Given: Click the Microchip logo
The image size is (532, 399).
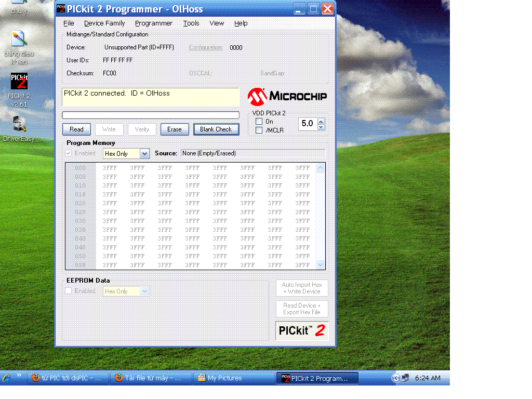Looking at the screenshot, I should pos(287,96).
